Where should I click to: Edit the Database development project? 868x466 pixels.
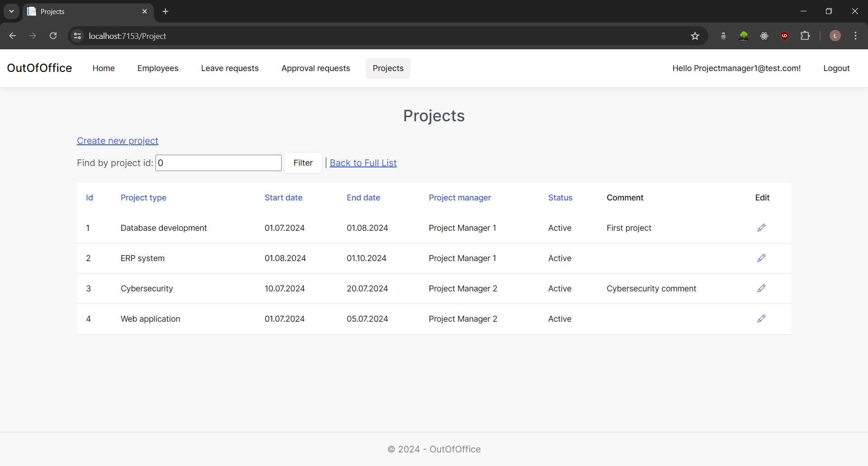pyautogui.click(x=761, y=228)
